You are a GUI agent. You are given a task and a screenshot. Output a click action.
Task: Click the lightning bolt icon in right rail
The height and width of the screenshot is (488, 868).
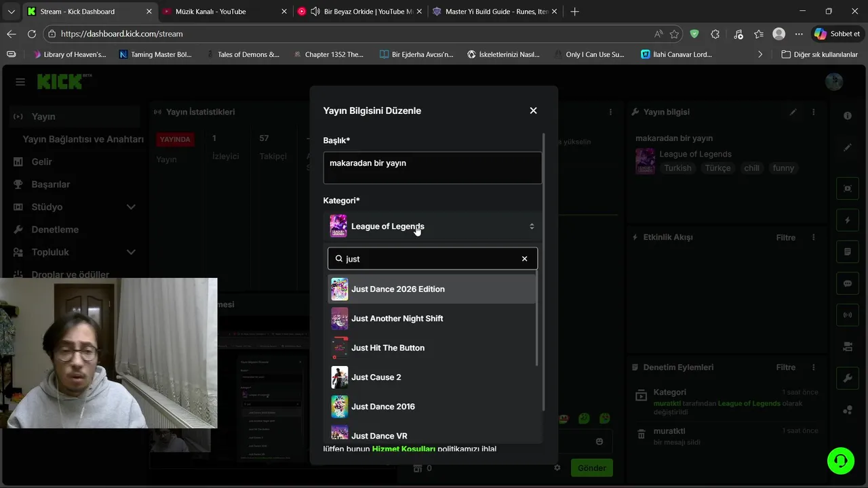tap(847, 220)
